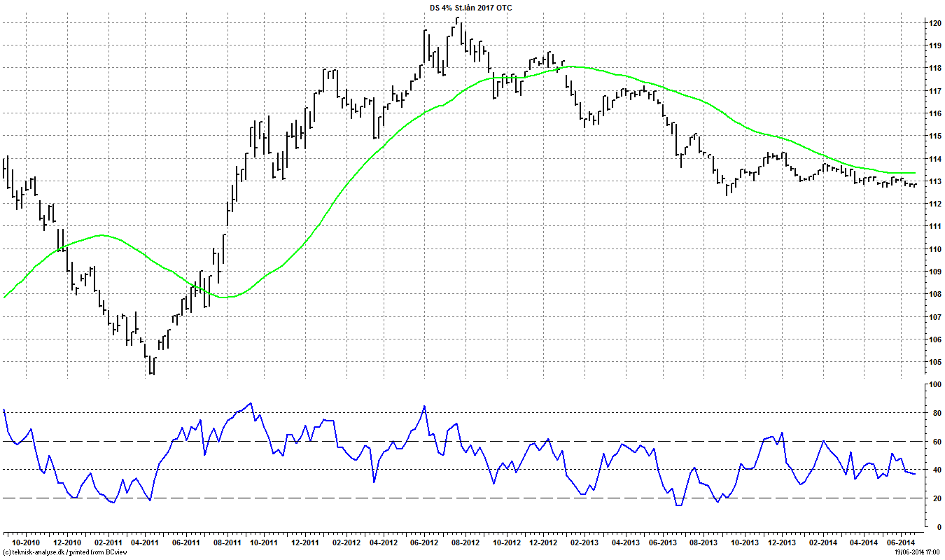Pick price axis label 117
This screenshot has width=945, height=560.
[x=934, y=91]
